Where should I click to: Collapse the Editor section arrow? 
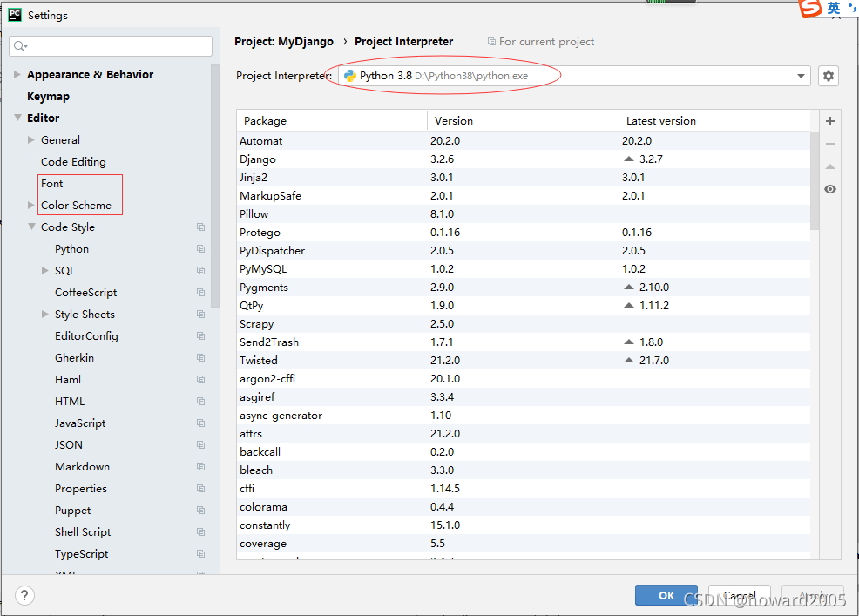click(17, 118)
